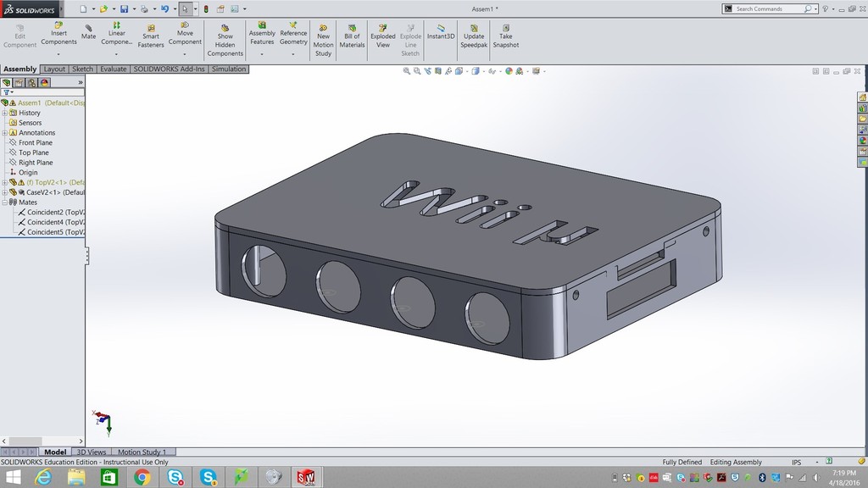
Task: Open Move Component dropdown arrow
Action: pyautogui.click(x=184, y=54)
